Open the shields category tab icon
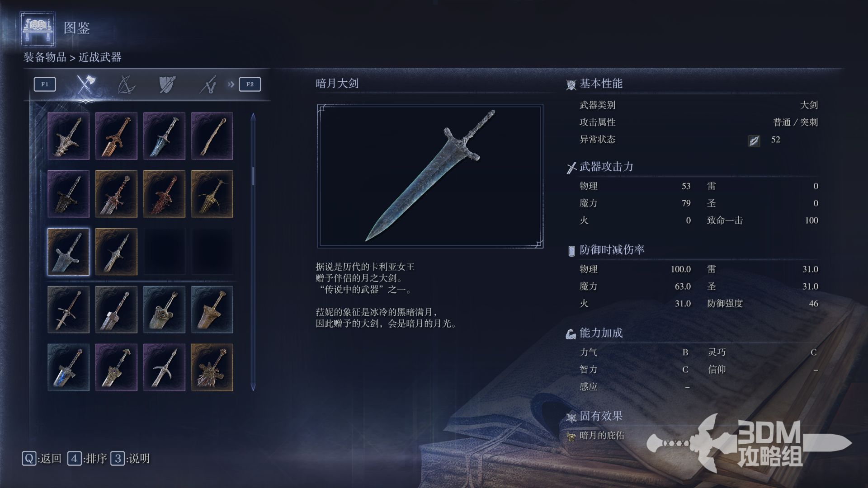This screenshot has height=488, width=868. pyautogui.click(x=167, y=84)
